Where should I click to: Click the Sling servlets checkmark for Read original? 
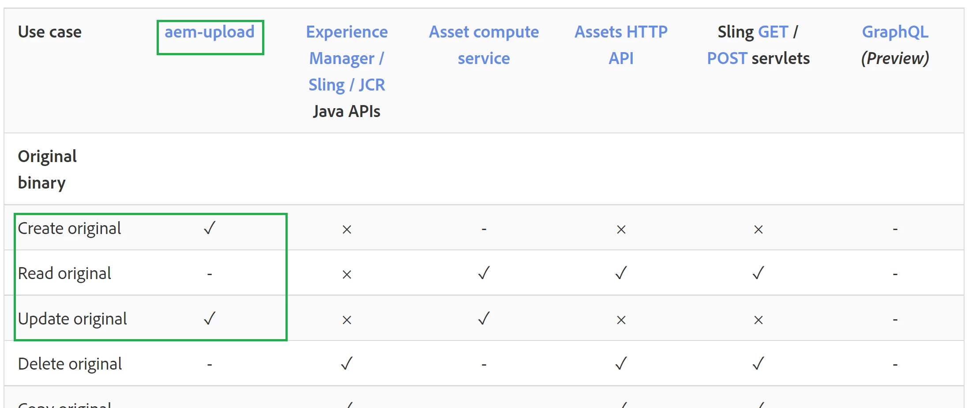758,273
